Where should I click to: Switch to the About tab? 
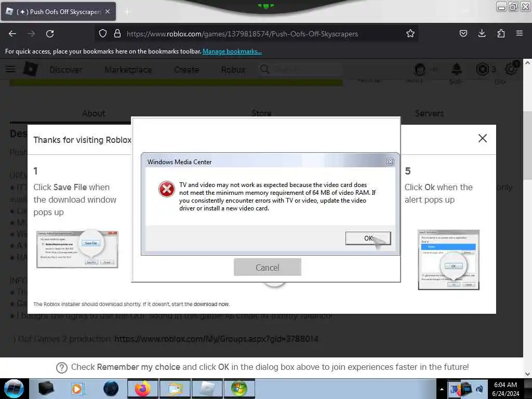tap(94, 113)
